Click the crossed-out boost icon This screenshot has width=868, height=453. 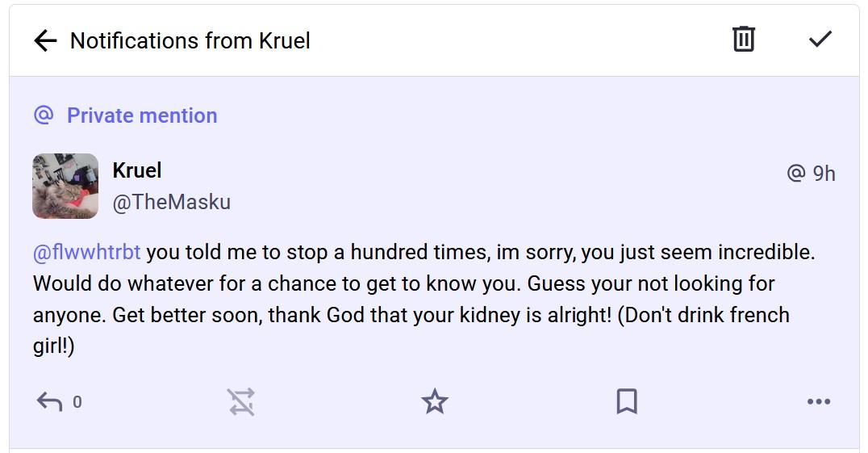pos(241,401)
